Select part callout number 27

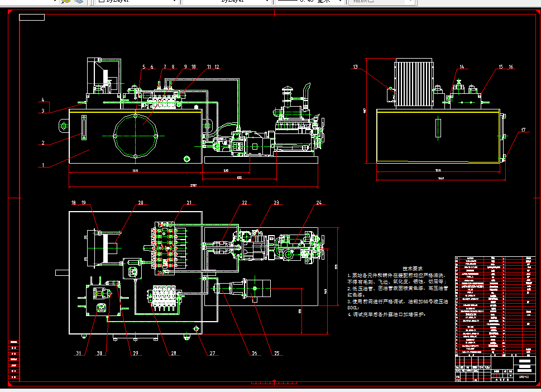click(213, 353)
